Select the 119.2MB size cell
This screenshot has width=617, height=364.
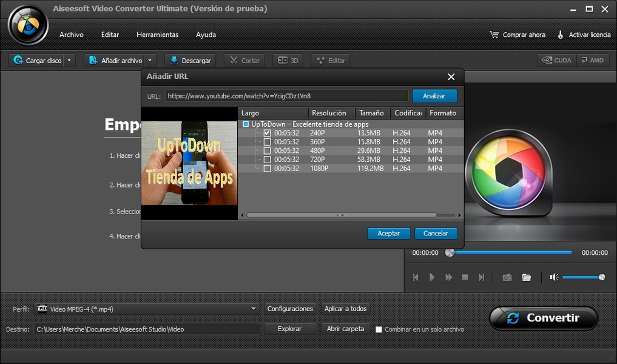370,169
